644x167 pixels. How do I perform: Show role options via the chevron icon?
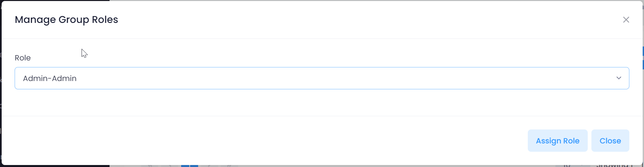click(619, 78)
